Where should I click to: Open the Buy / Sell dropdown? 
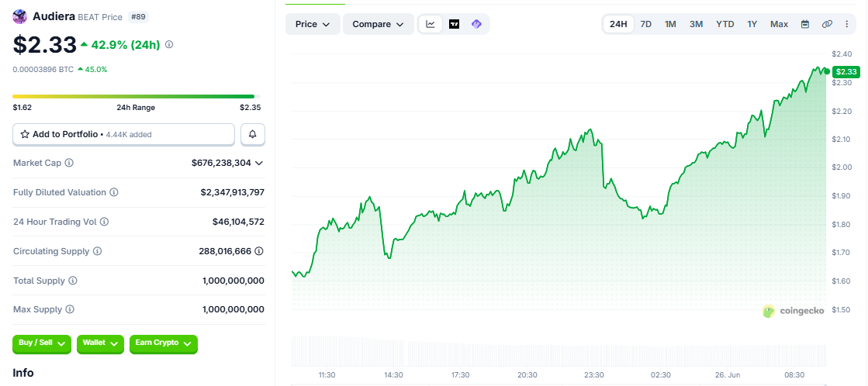42,343
